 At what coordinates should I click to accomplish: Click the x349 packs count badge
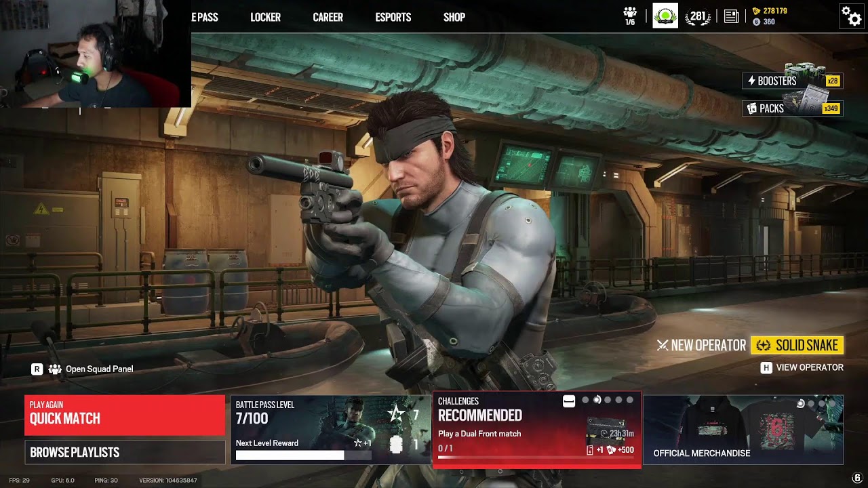pyautogui.click(x=831, y=108)
